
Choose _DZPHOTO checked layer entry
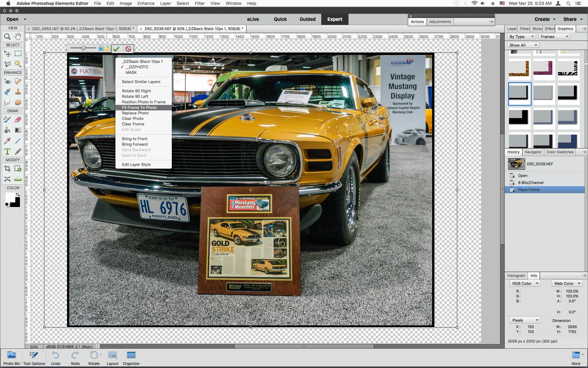point(137,67)
